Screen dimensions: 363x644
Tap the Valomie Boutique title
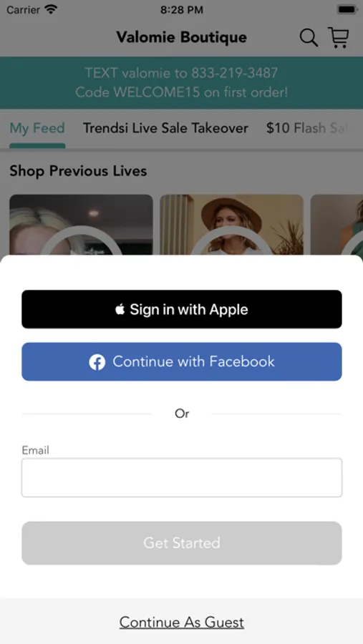(x=182, y=37)
